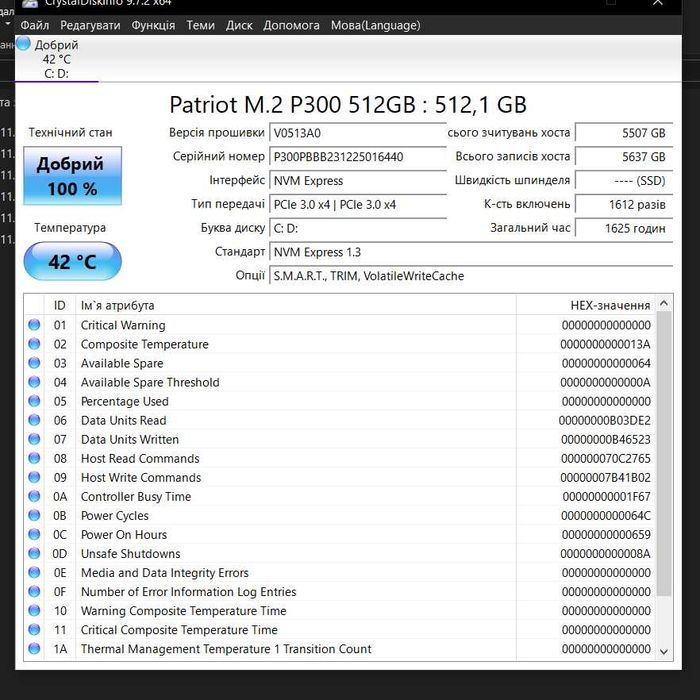Open the Допомога menu
Screen dimensions: 700x700
291,25
